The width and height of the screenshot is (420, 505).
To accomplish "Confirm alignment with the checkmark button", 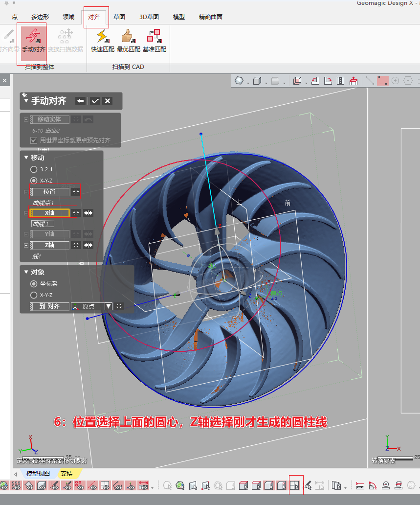I will click(x=95, y=100).
